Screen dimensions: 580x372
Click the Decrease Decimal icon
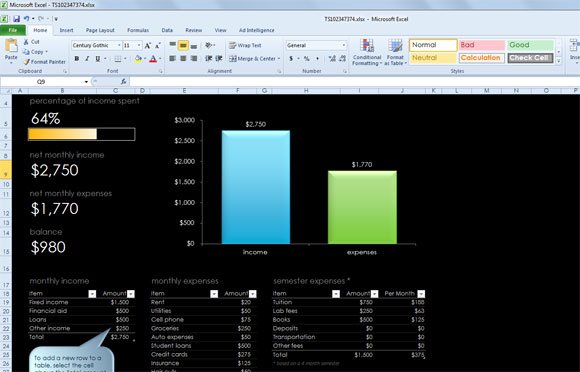click(x=342, y=58)
